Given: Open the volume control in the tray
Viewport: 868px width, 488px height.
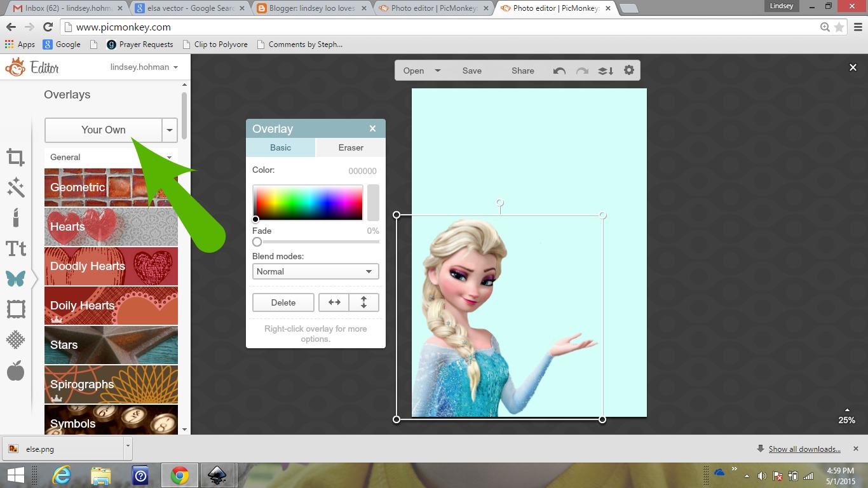Looking at the screenshot, I should tap(762, 476).
